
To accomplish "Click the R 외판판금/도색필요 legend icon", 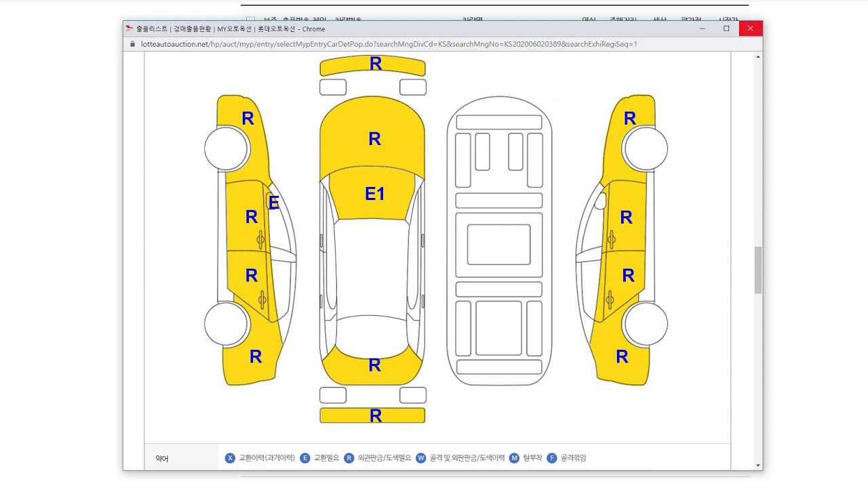I will pyautogui.click(x=349, y=458).
